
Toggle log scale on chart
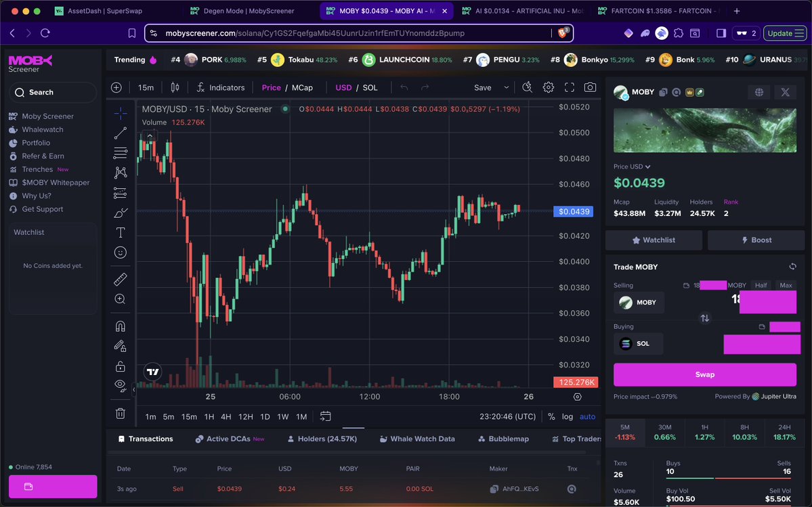pos(568,416)
